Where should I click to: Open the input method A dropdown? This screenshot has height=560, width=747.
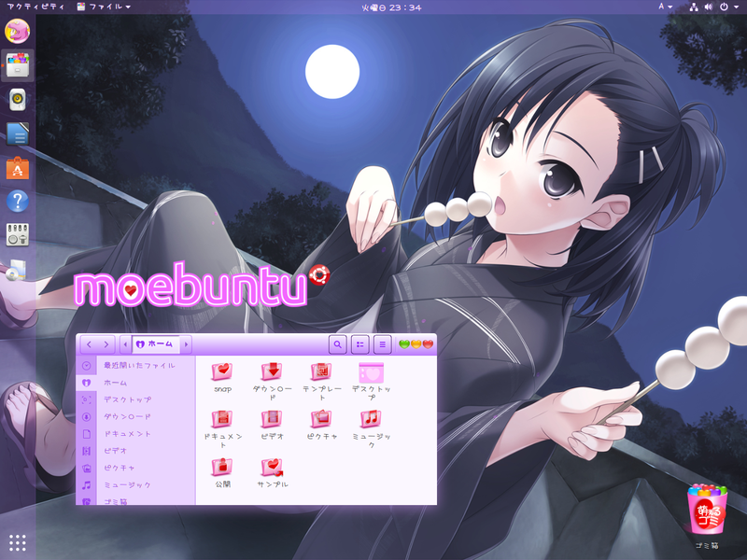(x=665, y=7)
